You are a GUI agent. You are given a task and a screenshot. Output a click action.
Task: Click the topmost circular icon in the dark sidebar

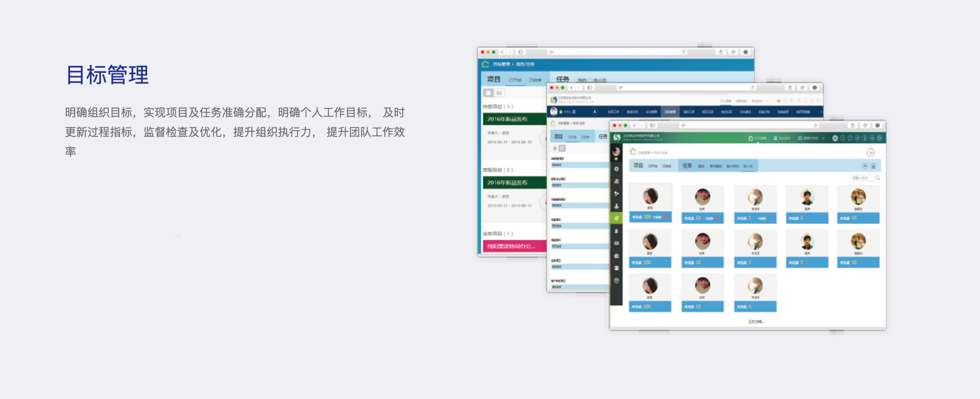coord(617,169)
